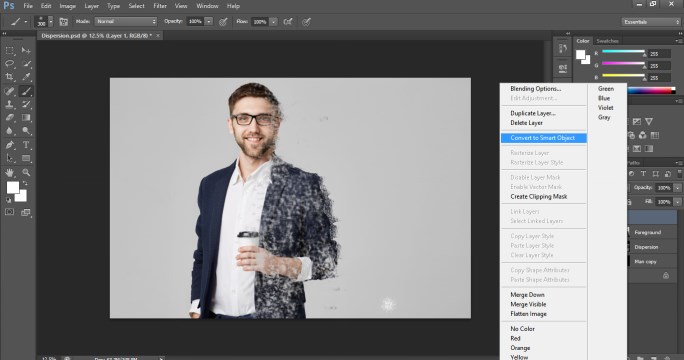The image size is (684, 360).
Task: Select the Rectangle shape tool
Action: coord(26,158)
